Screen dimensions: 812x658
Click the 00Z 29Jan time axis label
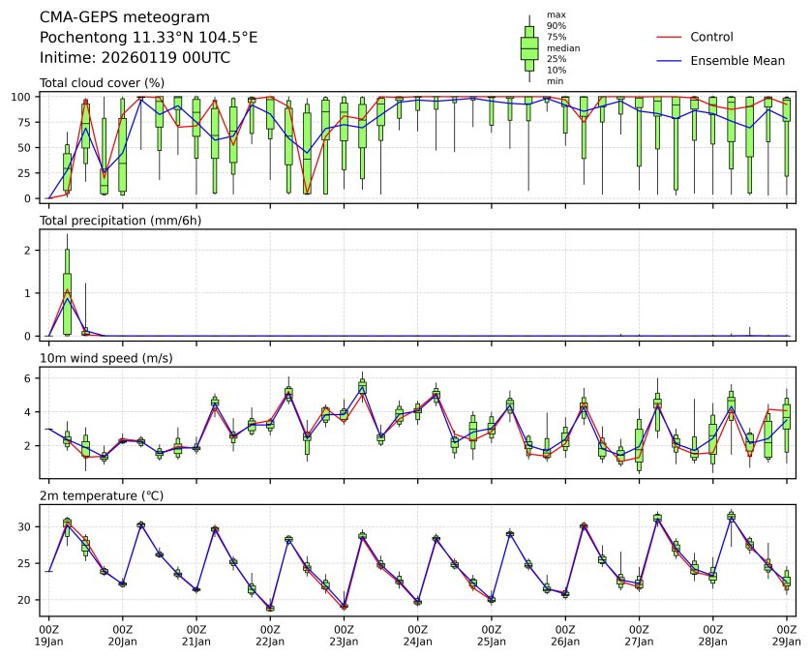786,635
